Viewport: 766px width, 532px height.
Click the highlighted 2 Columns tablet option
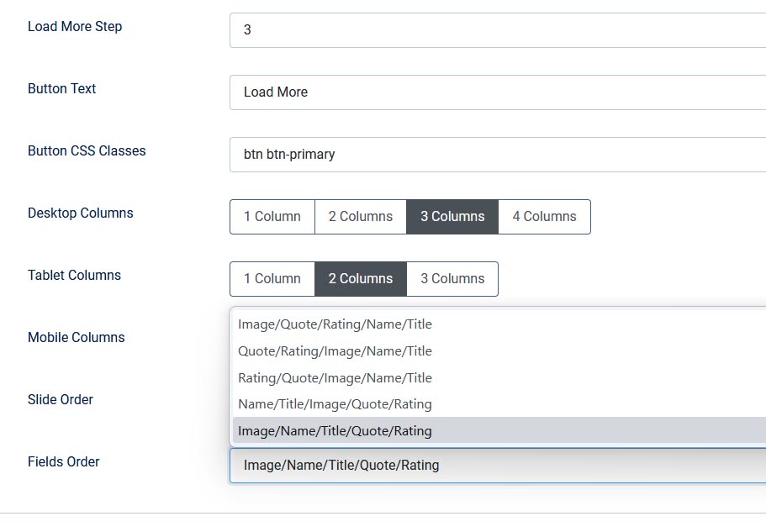point(360,278)
